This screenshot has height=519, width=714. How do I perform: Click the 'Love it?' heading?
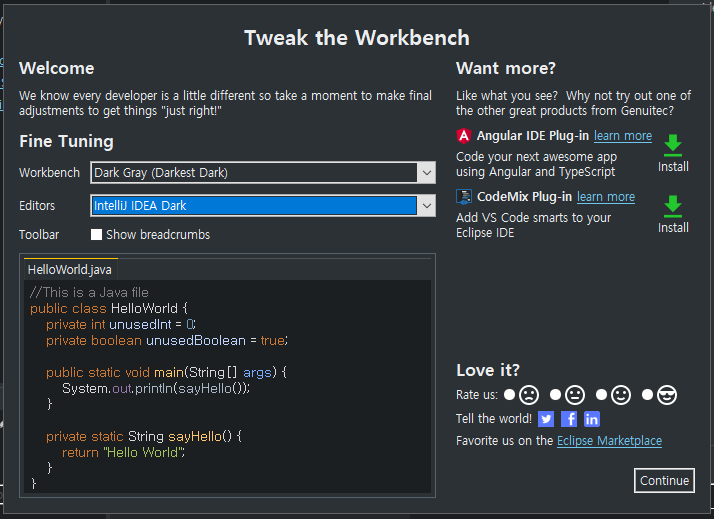pos(488,370)
